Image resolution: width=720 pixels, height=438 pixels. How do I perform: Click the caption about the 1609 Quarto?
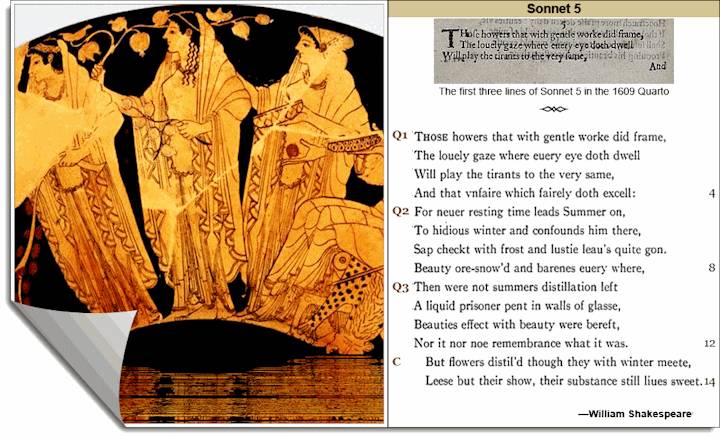pos(554,91)
